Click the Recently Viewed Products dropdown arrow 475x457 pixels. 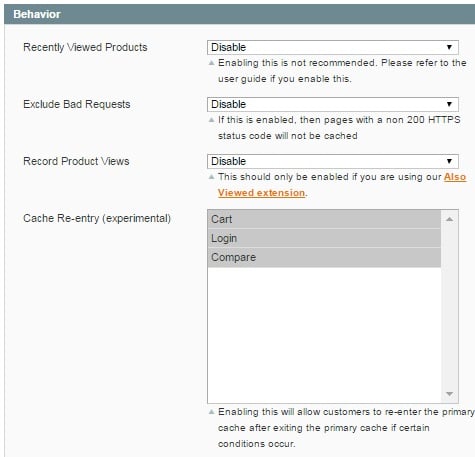[449, 47]
